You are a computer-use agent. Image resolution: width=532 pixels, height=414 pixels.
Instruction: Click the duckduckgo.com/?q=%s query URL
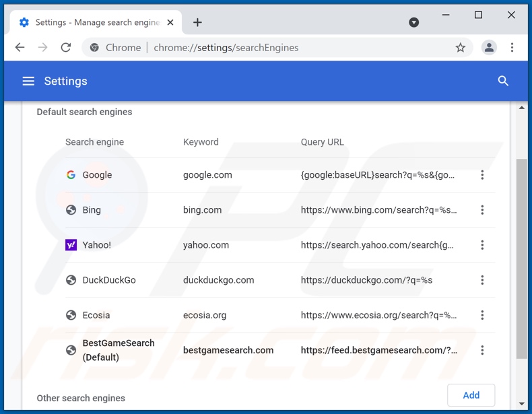click(x=366, y=280)
